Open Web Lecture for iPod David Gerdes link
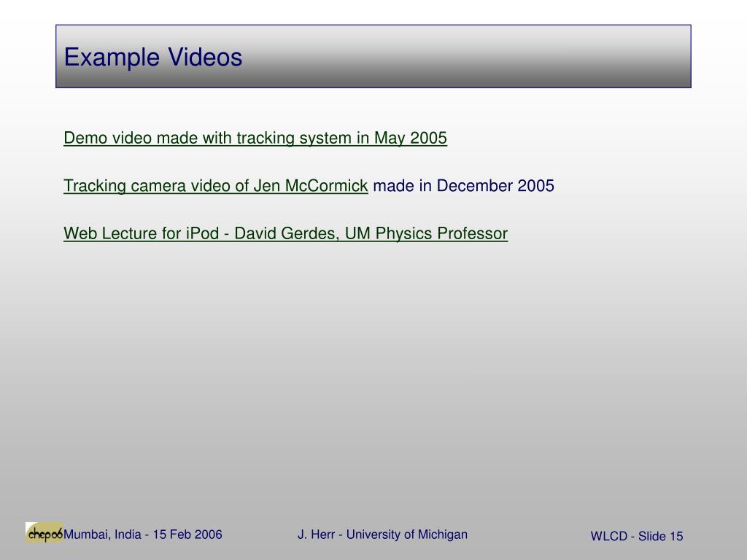 [285, 233]
